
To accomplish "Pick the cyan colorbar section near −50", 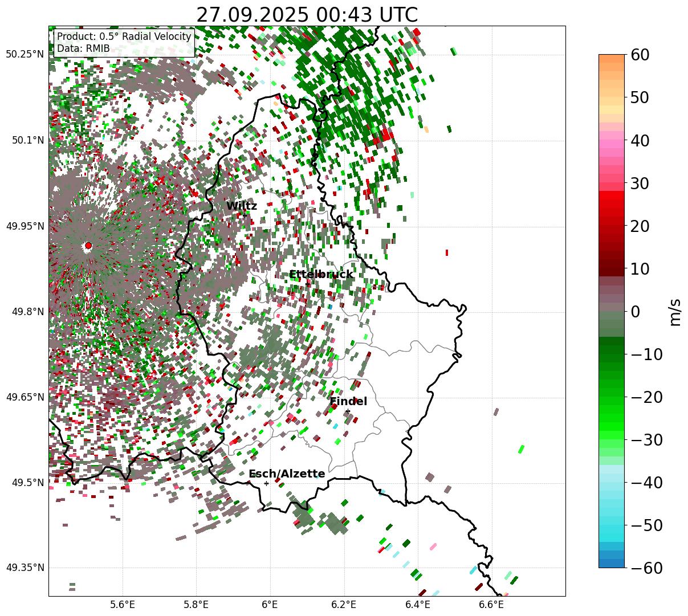I will point(612,525).
